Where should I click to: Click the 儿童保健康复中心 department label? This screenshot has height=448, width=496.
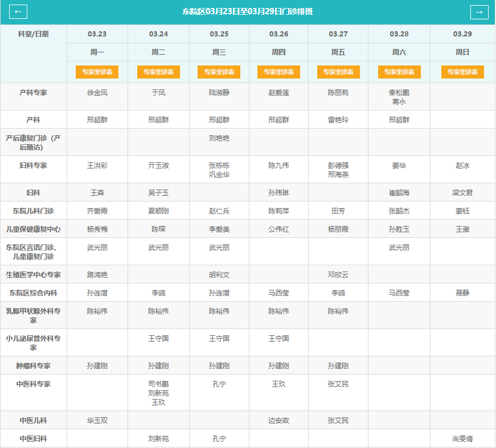pos(34,229)
